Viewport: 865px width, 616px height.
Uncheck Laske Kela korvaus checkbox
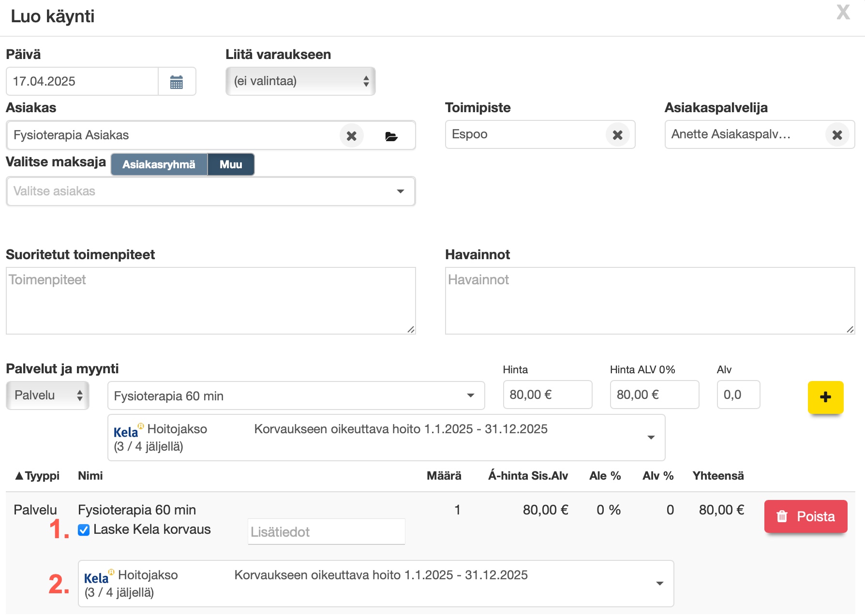84,530
